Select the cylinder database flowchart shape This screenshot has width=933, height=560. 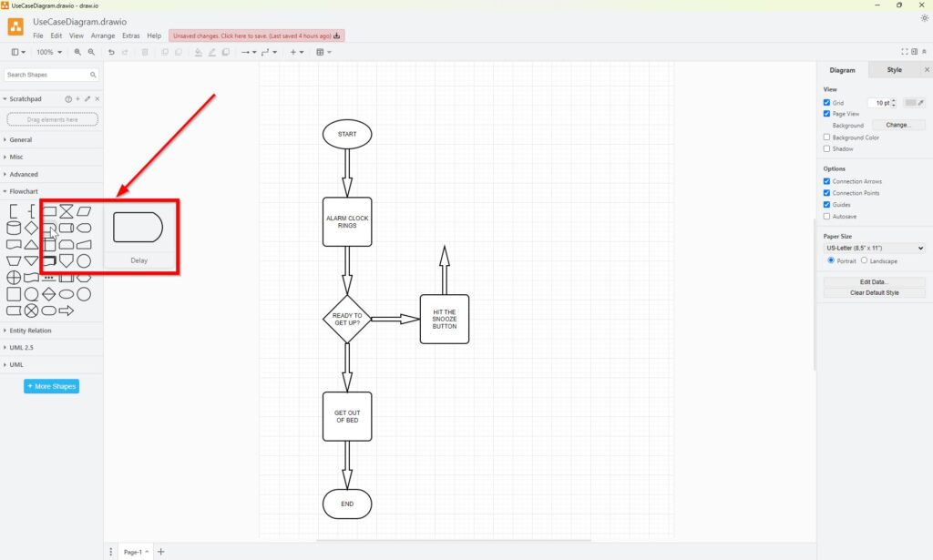point(14,228)
